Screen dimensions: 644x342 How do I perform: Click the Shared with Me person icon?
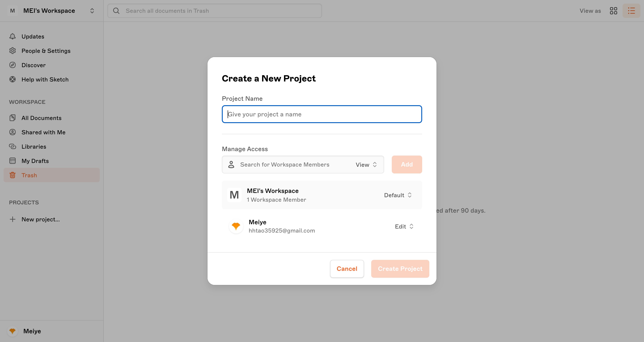[x=13, y=132]
